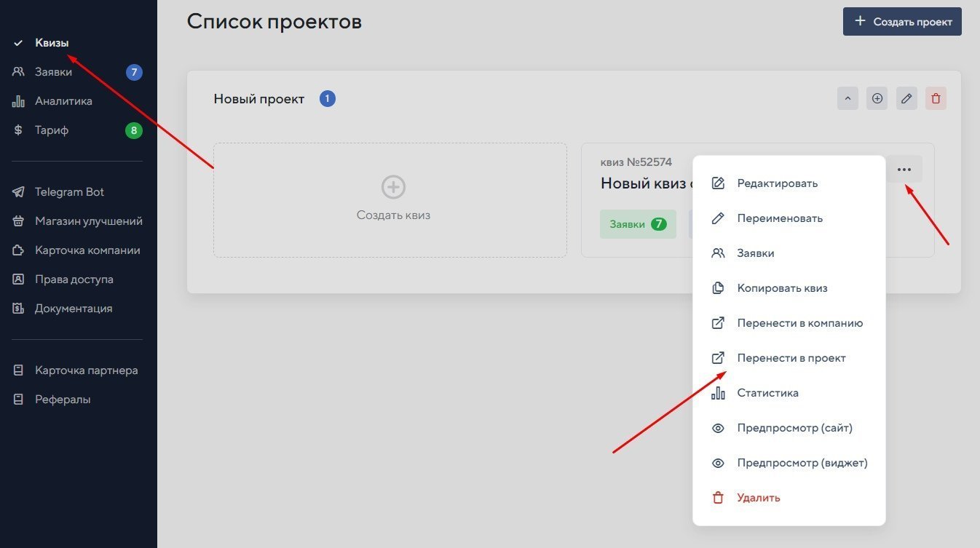
Task: Collapse the Новый проект panel with chevron
Action: pyautogui.click(x=848, y=98)
